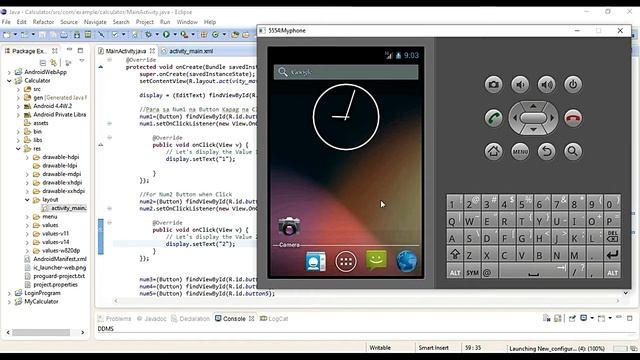Select AndroidManifest.xml in Package Explorer
Screen dimensions: 640x360
coord(56,259)
